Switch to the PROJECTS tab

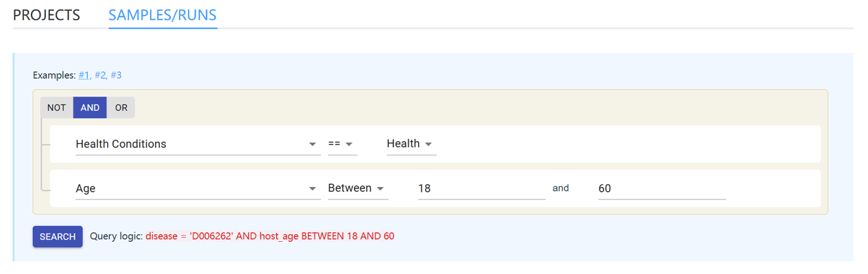click(47, 15)
